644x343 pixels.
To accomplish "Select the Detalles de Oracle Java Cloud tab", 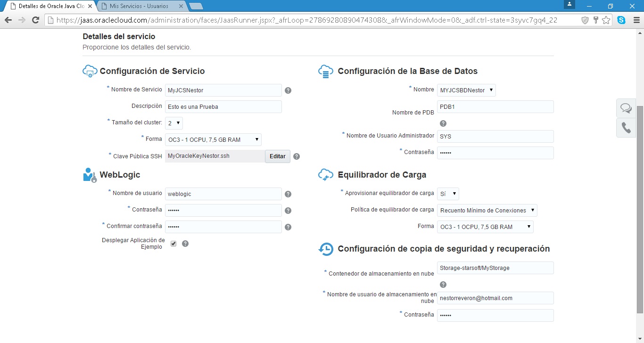I will coord(50,6).
